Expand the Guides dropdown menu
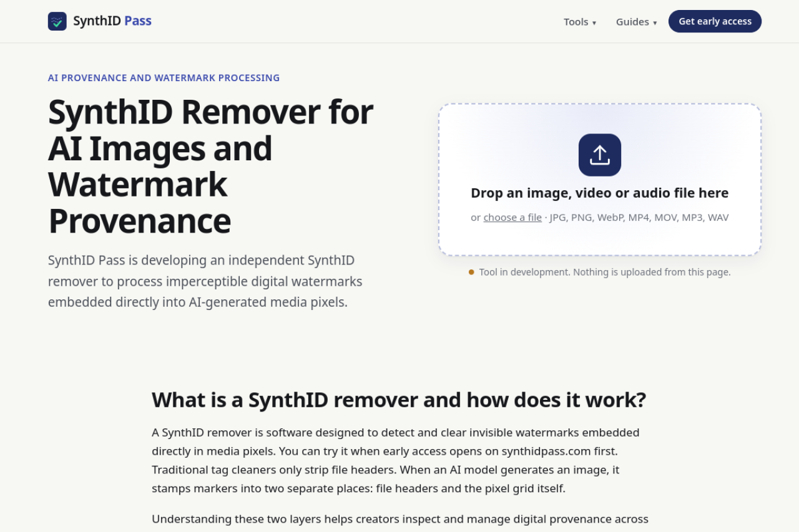The image size is (799, 532). point(636,22)
